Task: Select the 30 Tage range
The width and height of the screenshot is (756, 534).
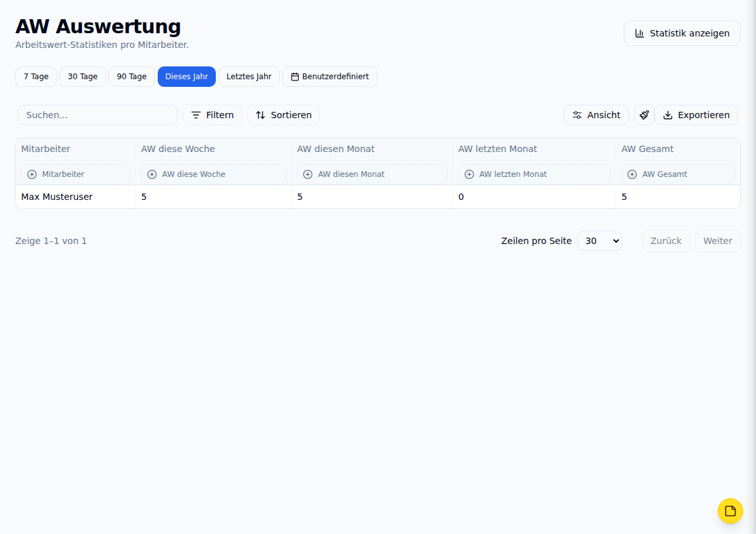Action: click(82, 77)
